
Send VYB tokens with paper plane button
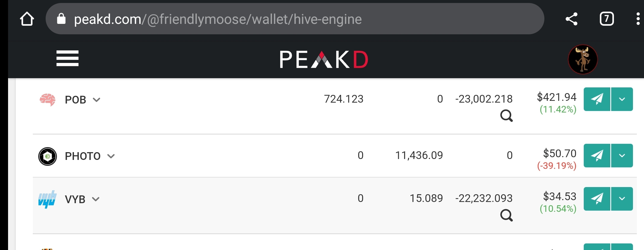click(x=597, y=199)
